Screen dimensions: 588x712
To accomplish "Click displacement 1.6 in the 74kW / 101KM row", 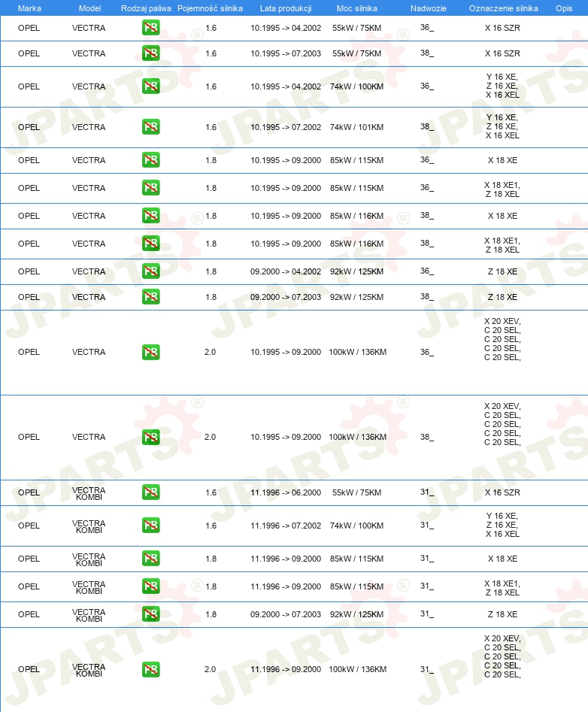I will click(x=211, y=127).
